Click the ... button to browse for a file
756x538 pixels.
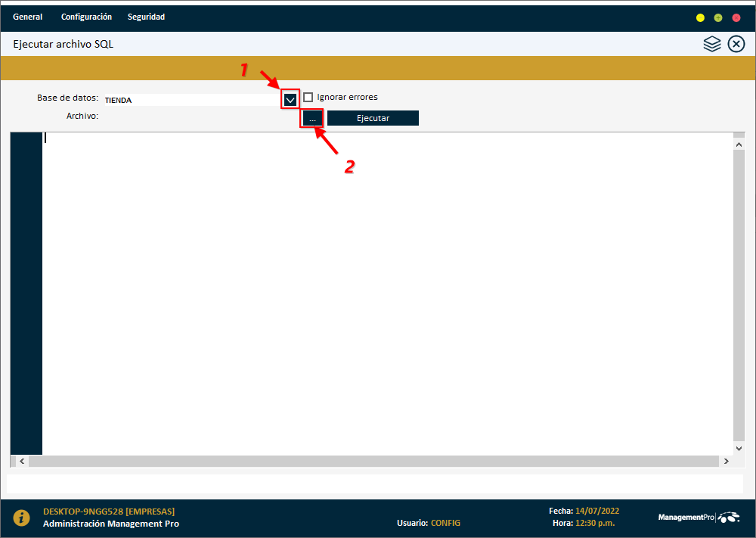(x=311, y=117)
